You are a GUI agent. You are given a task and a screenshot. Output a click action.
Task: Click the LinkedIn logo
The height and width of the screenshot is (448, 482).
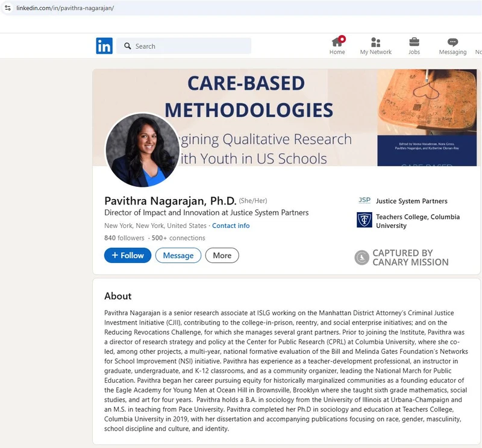[104, 45]
